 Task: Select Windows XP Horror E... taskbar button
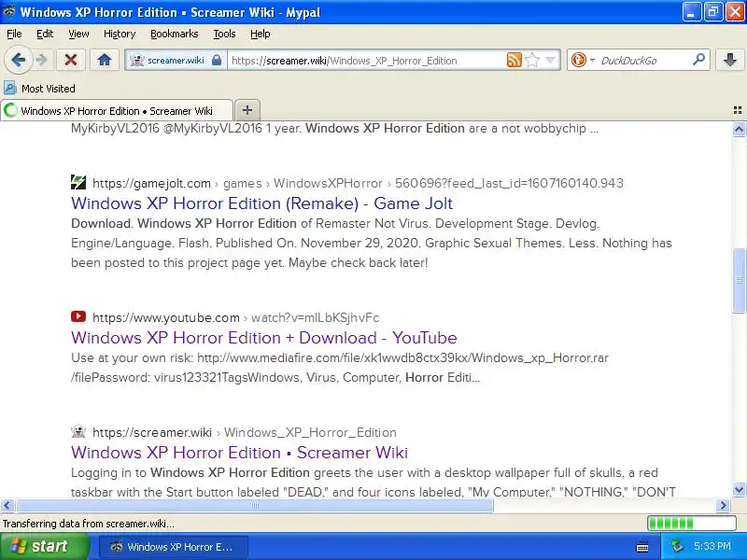(x=174, y=547)
